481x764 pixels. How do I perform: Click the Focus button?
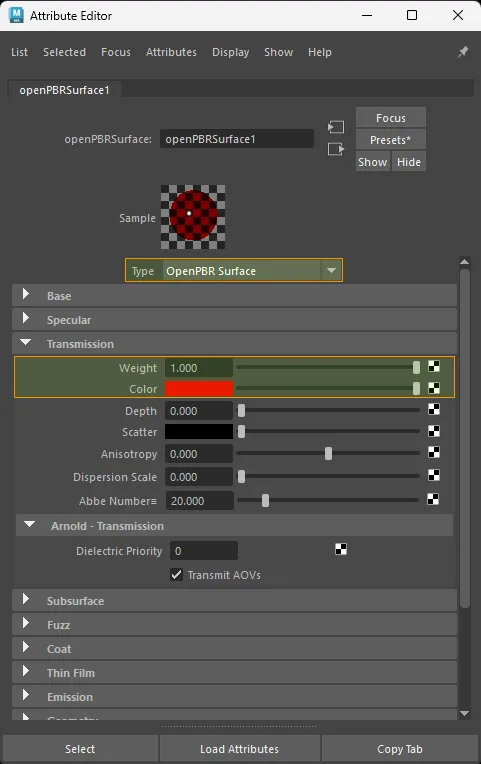click(x=391, y=118)
